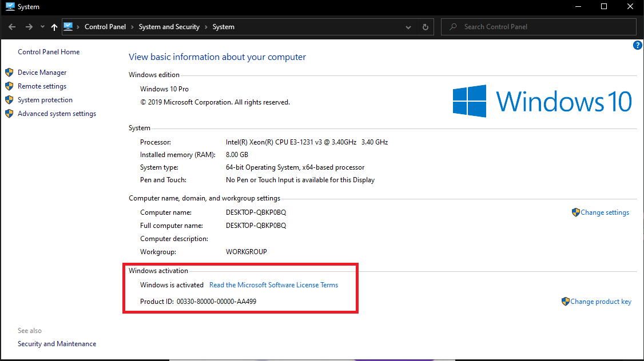Open Remote settings in left pane
The height and width of the screenshot is (361, 644).
tap(42, 86)
